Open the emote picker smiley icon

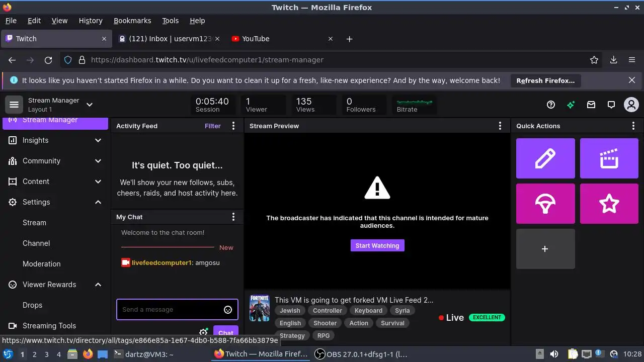point(228,310)
